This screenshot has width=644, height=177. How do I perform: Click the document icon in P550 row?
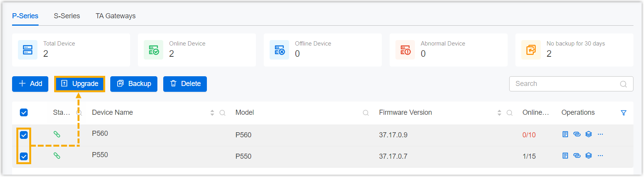[x=565, y=156]
